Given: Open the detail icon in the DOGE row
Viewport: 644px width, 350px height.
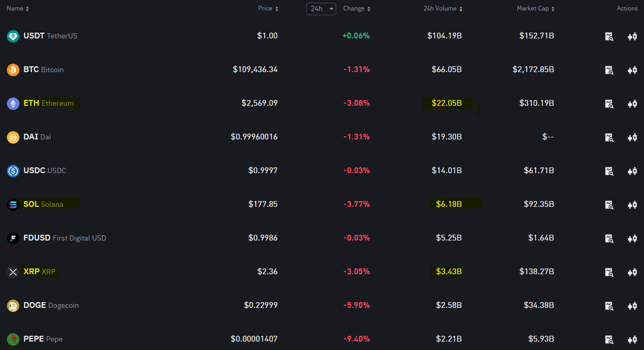Looking at the screenshot, I should click(609, 306).
